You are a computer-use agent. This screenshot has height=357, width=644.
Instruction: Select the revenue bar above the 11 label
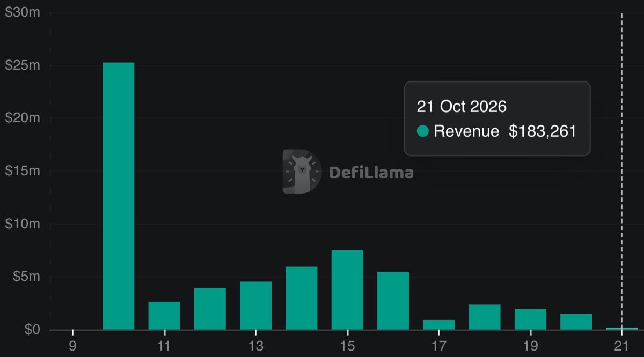coord(164,316)
